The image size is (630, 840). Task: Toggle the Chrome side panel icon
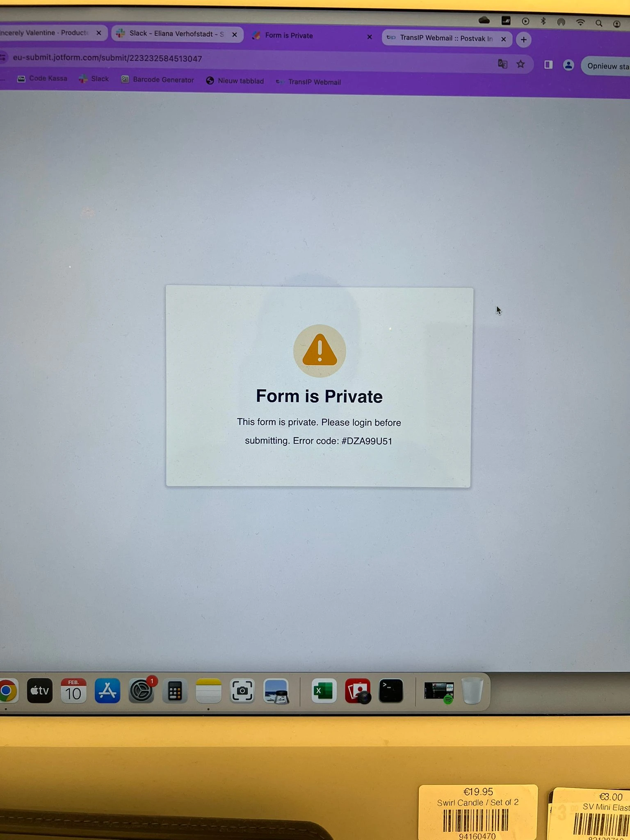tap(548, 65)
